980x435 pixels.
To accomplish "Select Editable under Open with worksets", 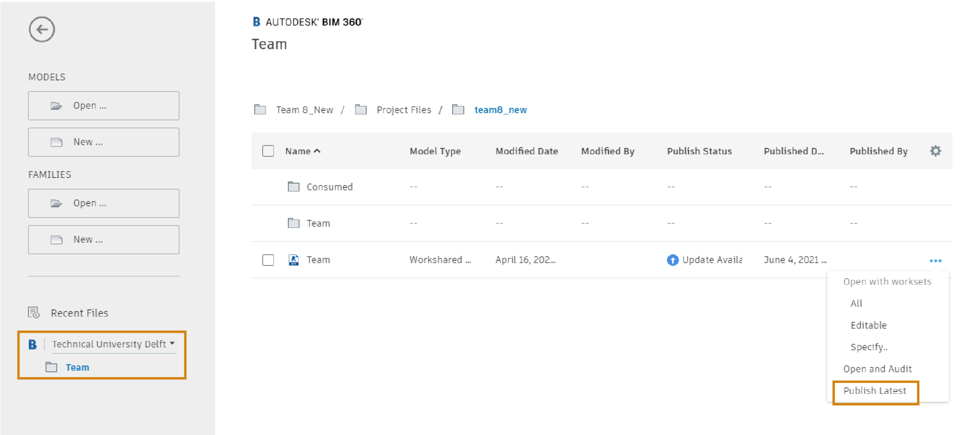I will [868, 325].
